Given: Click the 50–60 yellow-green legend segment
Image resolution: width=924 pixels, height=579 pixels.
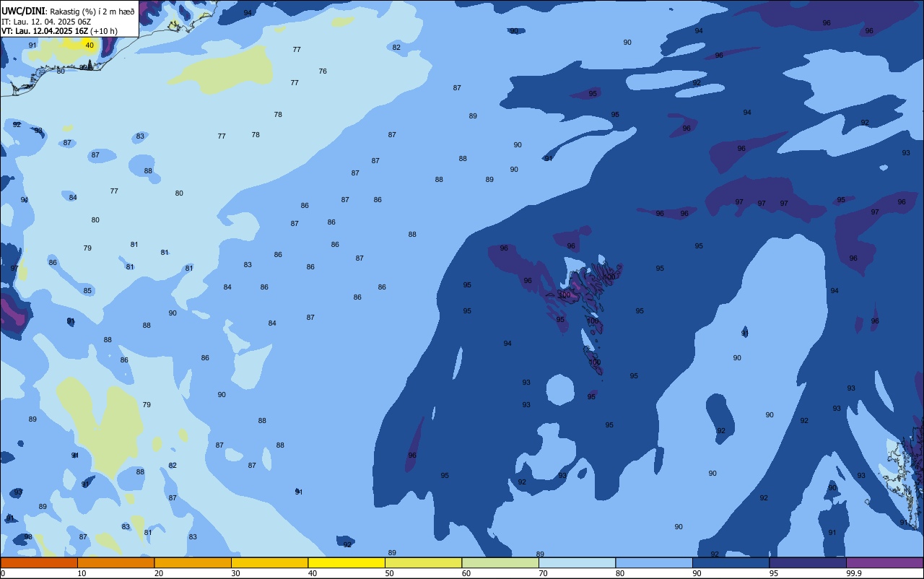Looking at the screenshot, I should point(423,562).
